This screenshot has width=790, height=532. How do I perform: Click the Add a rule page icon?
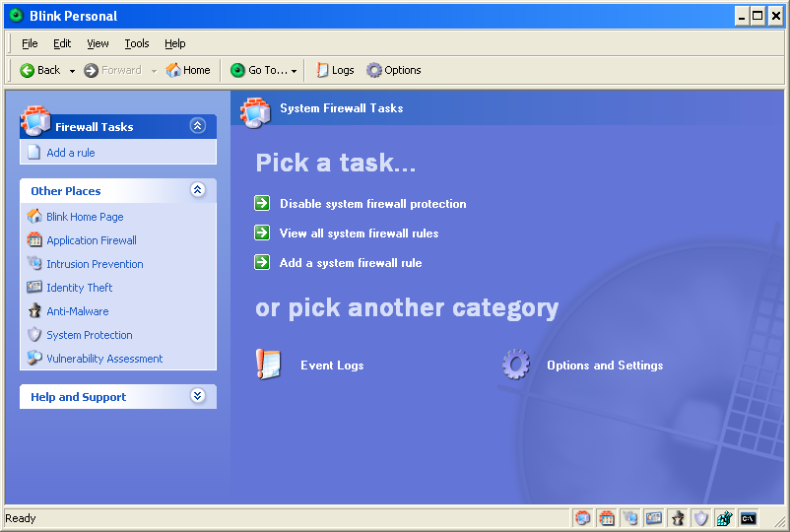coord(33,152)
